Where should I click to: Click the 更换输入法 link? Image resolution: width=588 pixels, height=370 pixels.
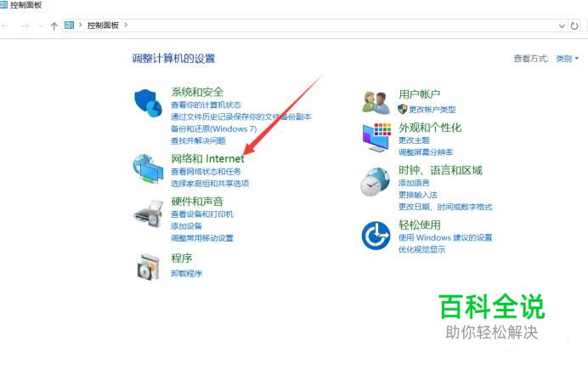coord(418,195)
